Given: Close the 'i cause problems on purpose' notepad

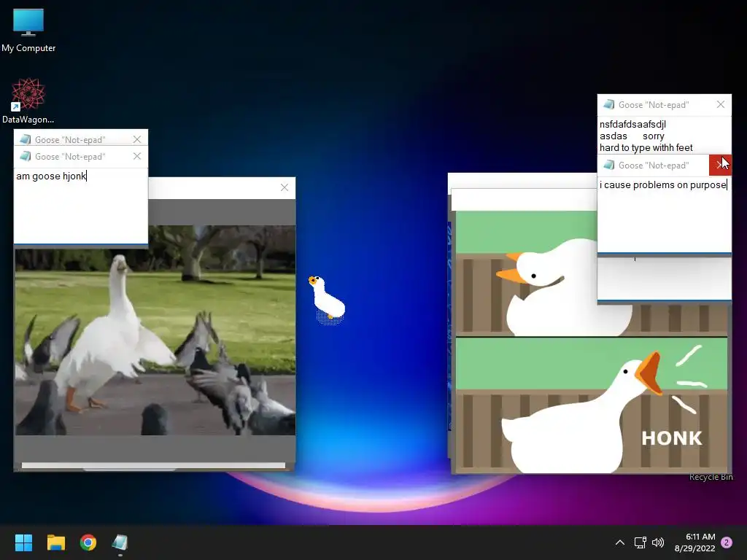Looking at the screenshot, I should pos(720,165).
